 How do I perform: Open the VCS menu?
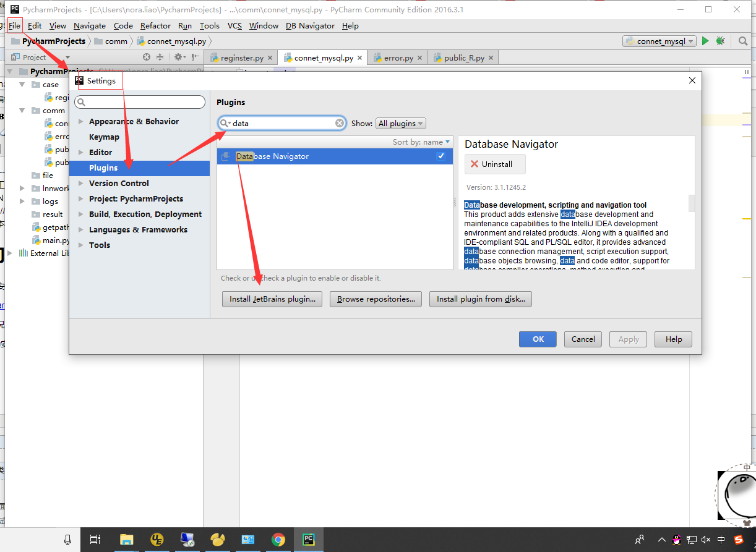234,26
